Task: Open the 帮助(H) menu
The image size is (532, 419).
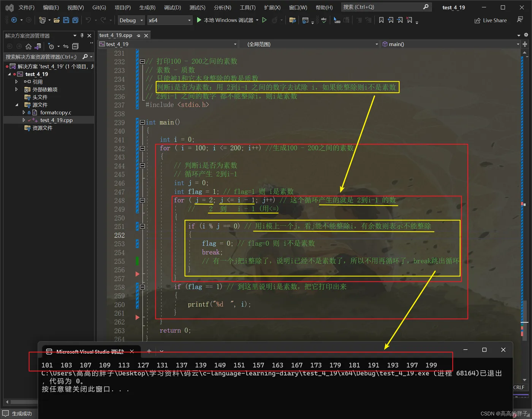Action: pyautogui.click(x=324, y=7)
